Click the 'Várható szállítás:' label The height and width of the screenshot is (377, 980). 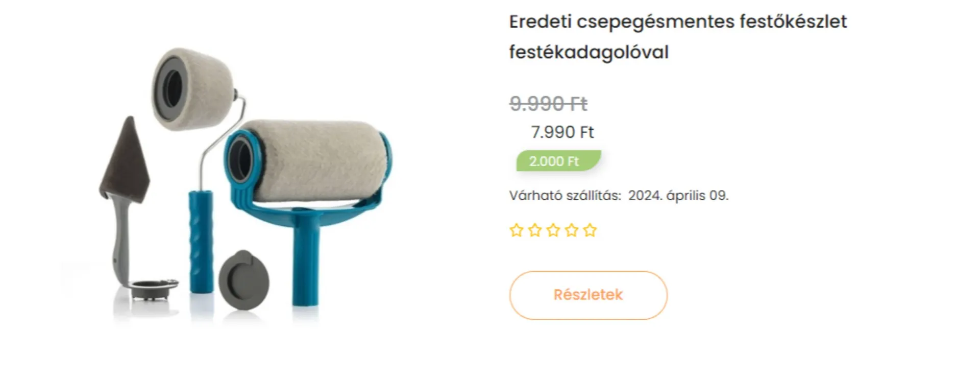pyautogui.click(x=565, y=196)
